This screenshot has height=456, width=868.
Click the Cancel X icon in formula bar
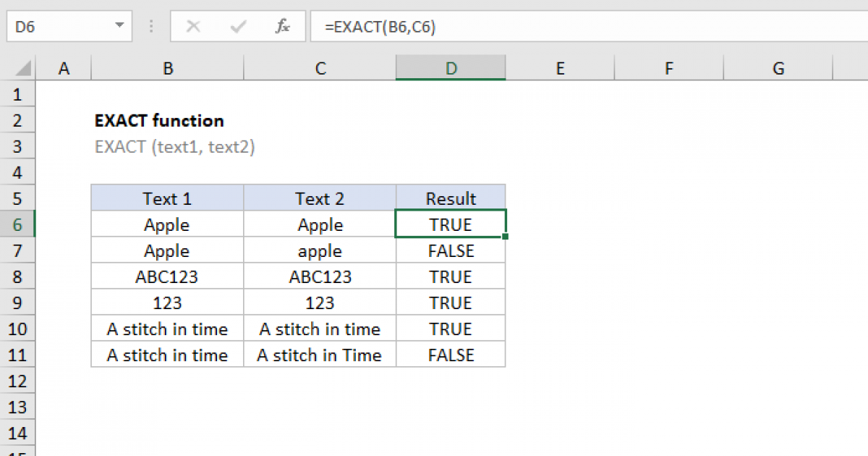point(193,26)
